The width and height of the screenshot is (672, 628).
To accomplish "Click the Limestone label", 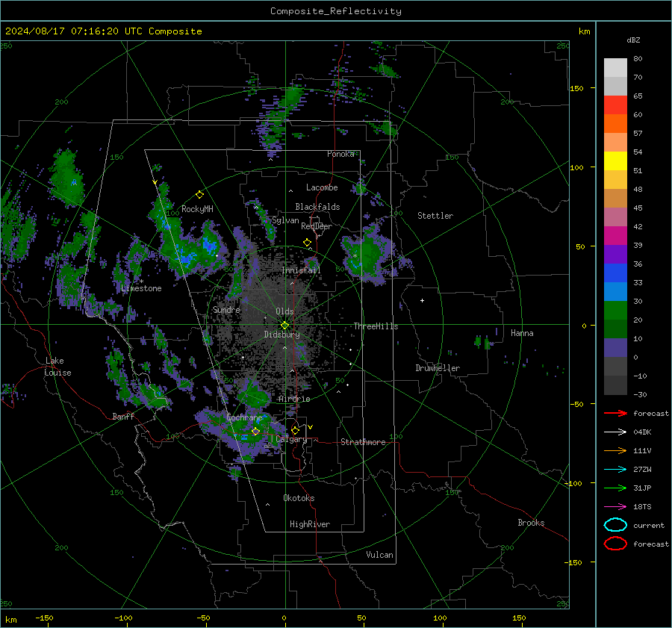I will pos(141,288).
